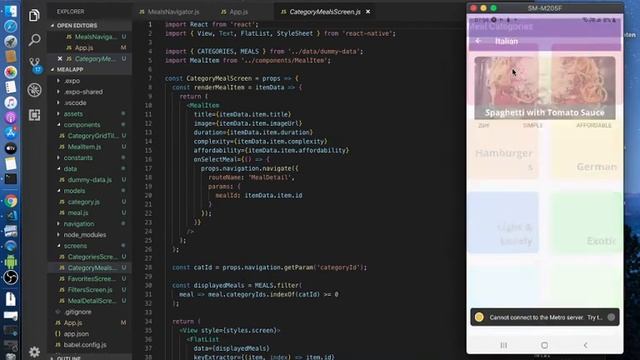The image size is (640, 360).
Task: Open Google Chrome from the Dock
Action: point(11,201)
